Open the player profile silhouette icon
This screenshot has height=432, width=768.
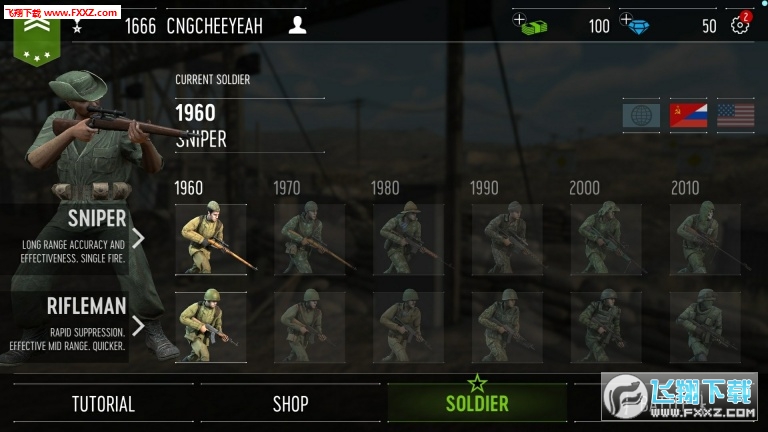pos(297,25)
